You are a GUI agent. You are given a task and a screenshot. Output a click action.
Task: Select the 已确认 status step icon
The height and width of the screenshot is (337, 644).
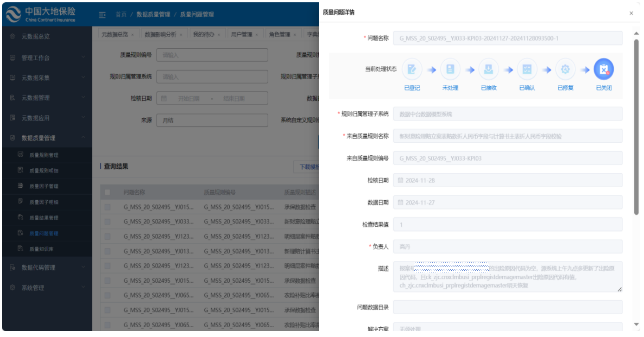[x=527, y=70]
